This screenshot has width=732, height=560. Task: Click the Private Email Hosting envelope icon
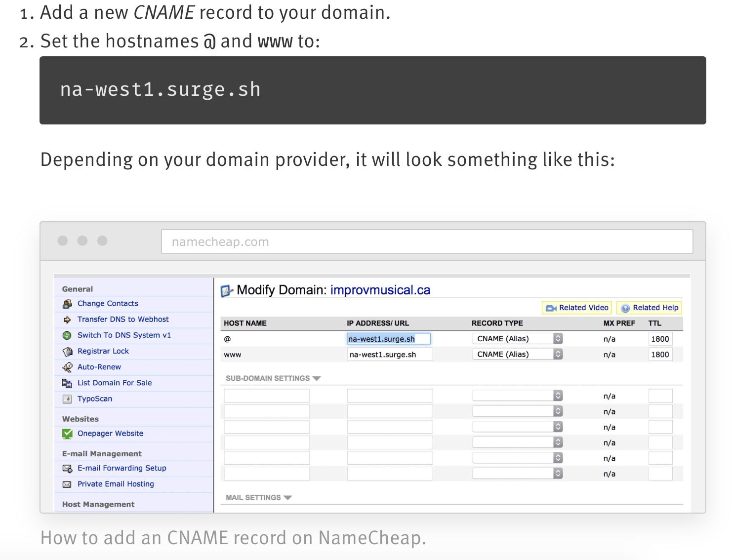tap(67, 484)
